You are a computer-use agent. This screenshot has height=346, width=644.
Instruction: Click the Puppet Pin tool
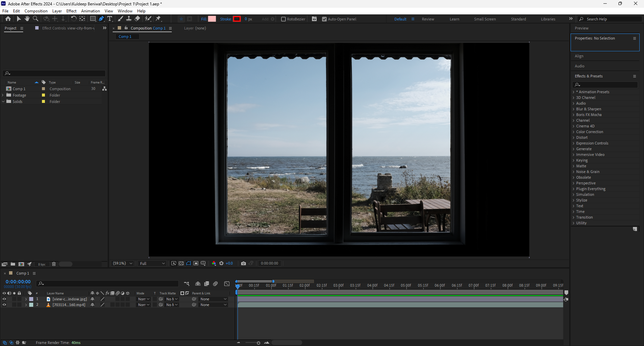pyautogui.click(x=158, y=19)
